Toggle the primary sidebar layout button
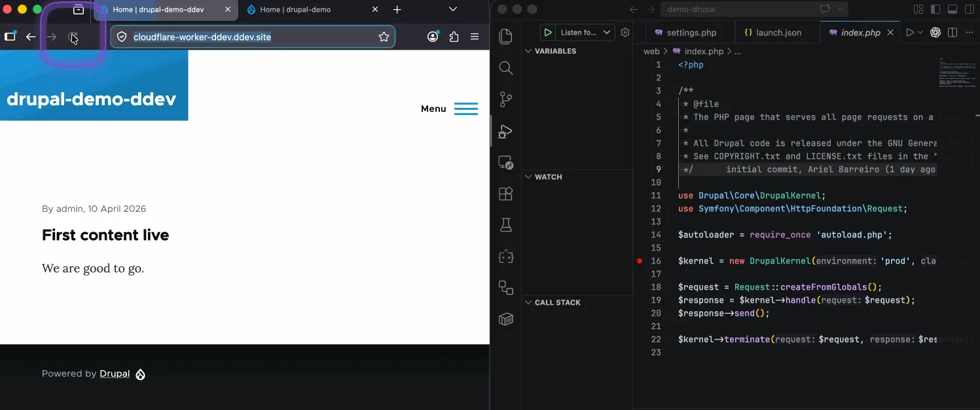Screen dimensions: 980x410 935,9
